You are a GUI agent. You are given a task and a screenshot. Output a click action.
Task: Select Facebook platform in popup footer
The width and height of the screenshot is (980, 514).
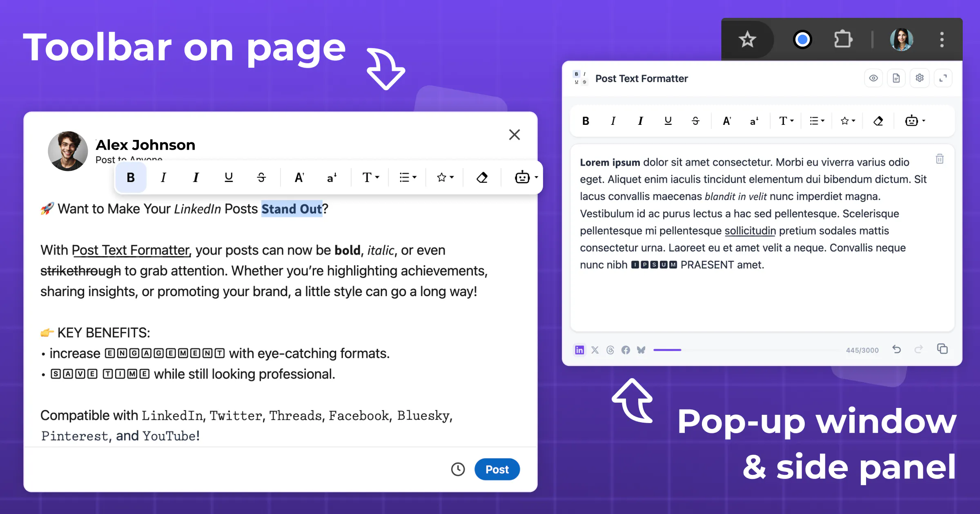pos(626,350)
